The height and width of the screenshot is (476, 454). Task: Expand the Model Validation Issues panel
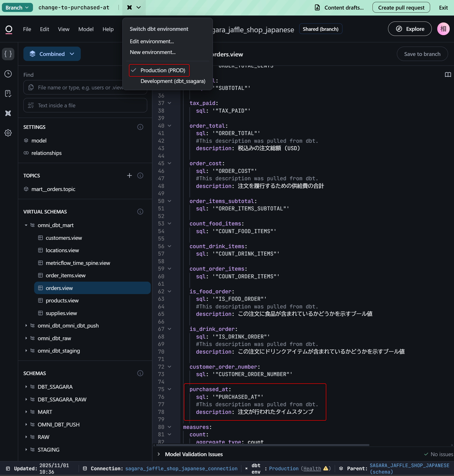[159, 454]
